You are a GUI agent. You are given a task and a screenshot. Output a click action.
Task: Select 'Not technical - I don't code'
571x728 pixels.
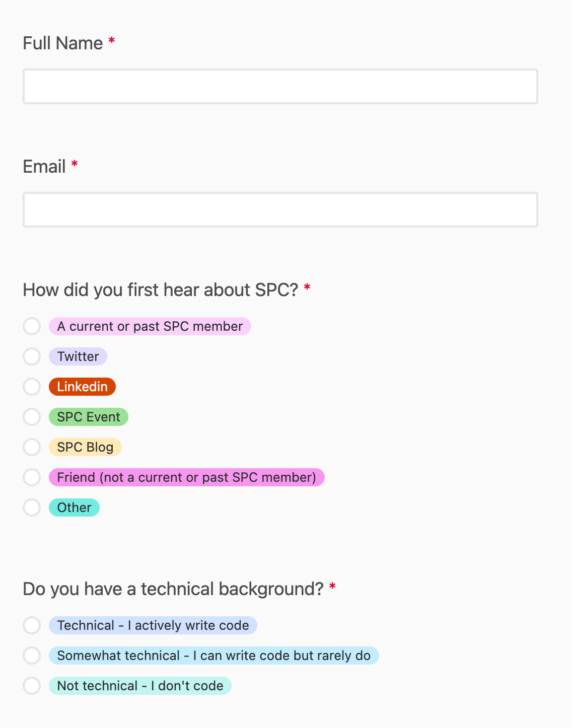coord(32,686)
